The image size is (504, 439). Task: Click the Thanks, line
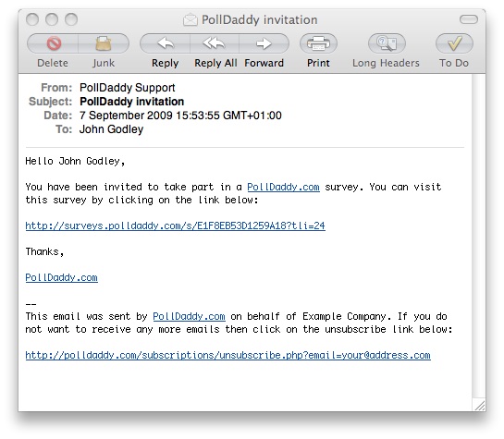point(44,251)
